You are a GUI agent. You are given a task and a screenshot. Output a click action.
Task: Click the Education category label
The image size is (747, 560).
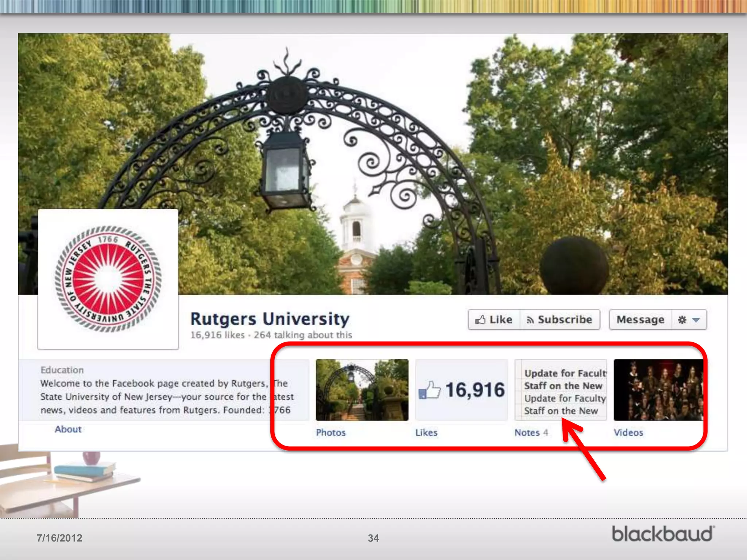pos(62,370)
